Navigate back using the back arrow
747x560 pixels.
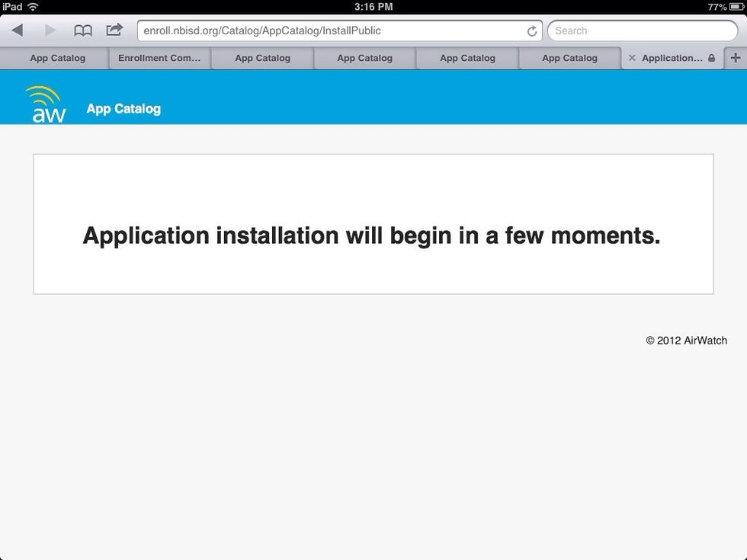pyautogui.click(x=17, y=30)
